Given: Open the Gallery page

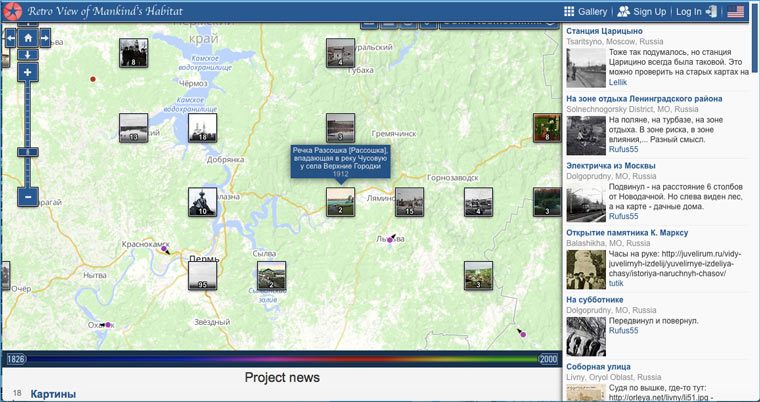Looking at the screenshot, I should click(x=586, y=11).
